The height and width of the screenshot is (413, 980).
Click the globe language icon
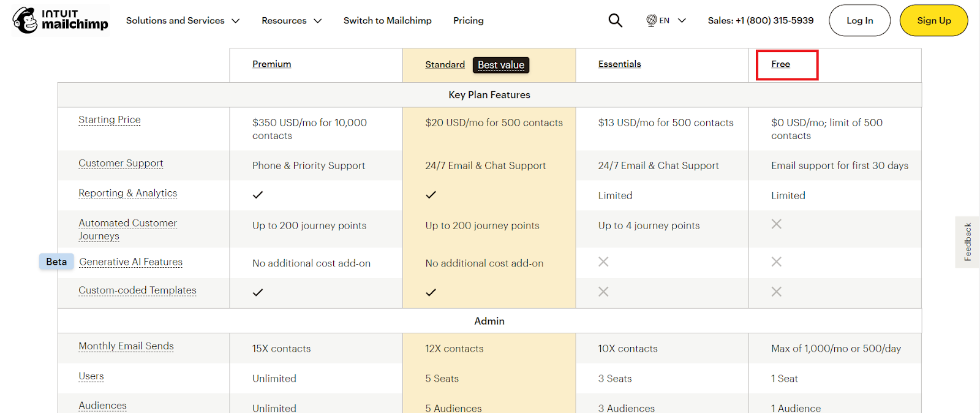(652, 20)
